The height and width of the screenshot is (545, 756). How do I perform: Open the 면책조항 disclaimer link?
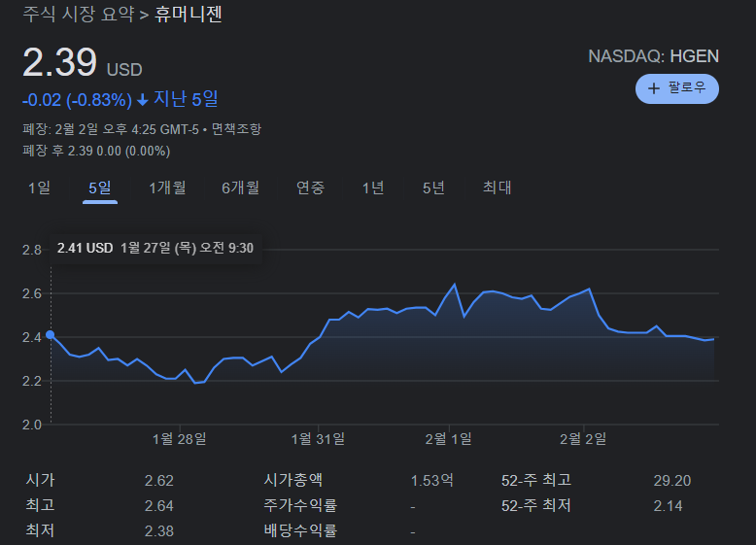coord(236,129)
